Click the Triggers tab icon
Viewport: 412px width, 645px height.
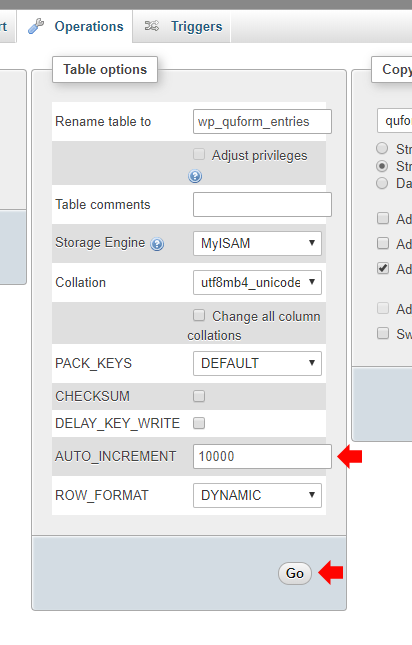point(151,26)
